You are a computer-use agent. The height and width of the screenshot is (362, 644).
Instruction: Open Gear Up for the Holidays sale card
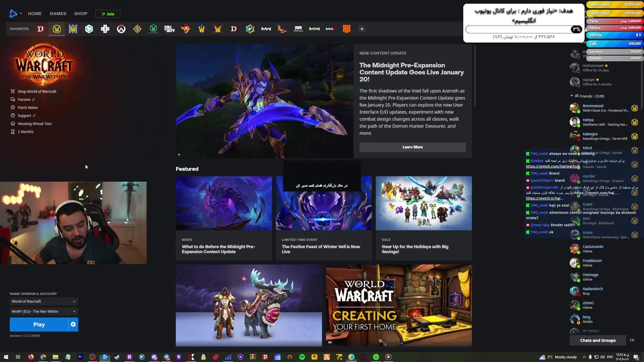coord(424,218)
